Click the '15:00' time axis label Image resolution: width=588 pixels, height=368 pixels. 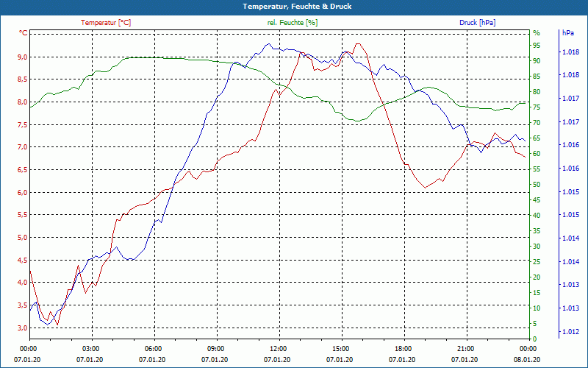pos(342,348)
